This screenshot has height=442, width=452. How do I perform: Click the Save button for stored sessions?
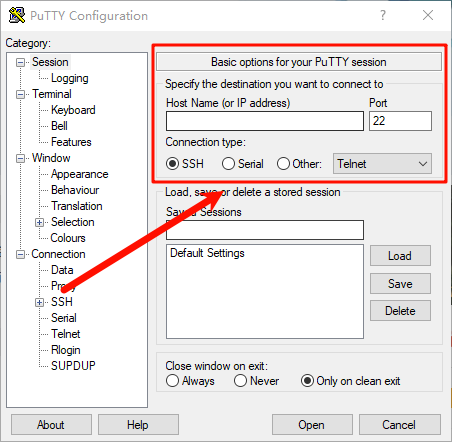[400, 284]
